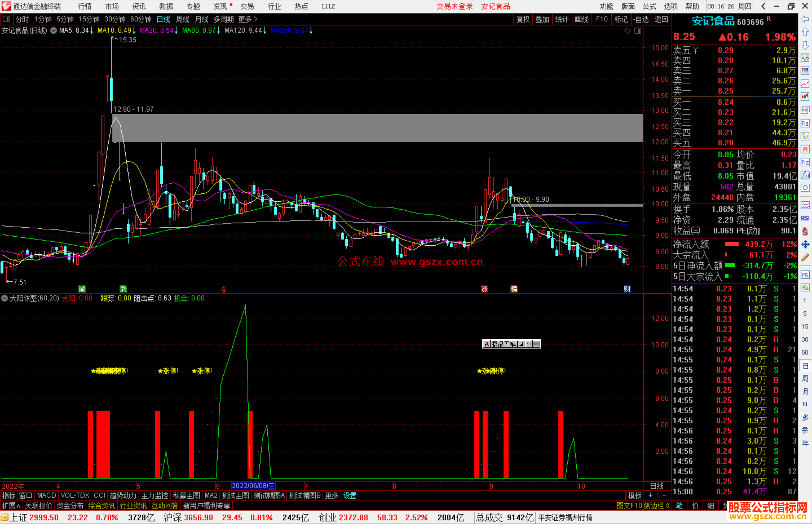
Task: Toggle side panel icon at chart top-right
Action: 638,31
